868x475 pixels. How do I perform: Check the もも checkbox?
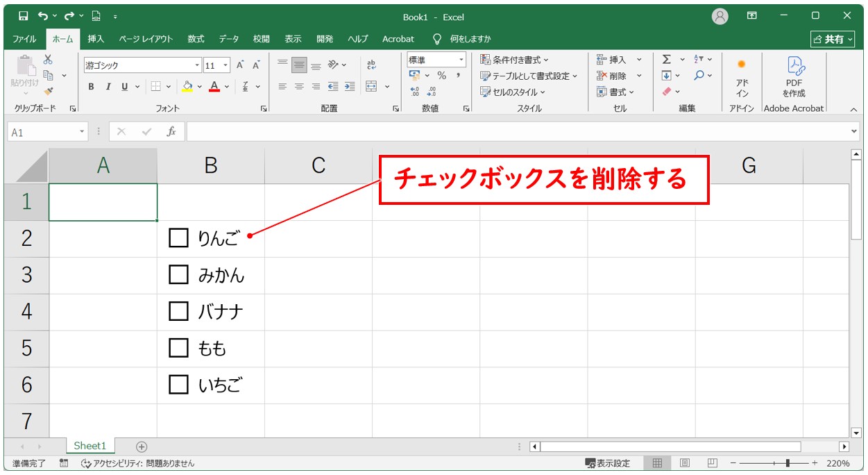click(x=179, y=348)
